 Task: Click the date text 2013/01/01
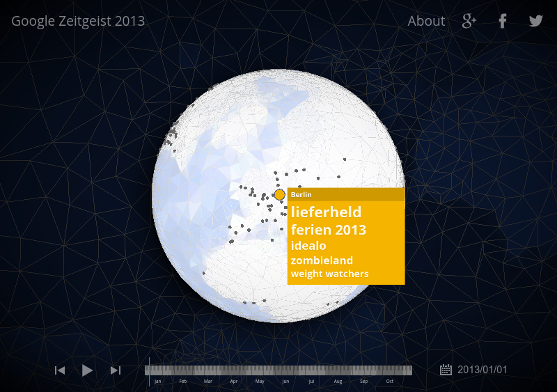[483, 370]
